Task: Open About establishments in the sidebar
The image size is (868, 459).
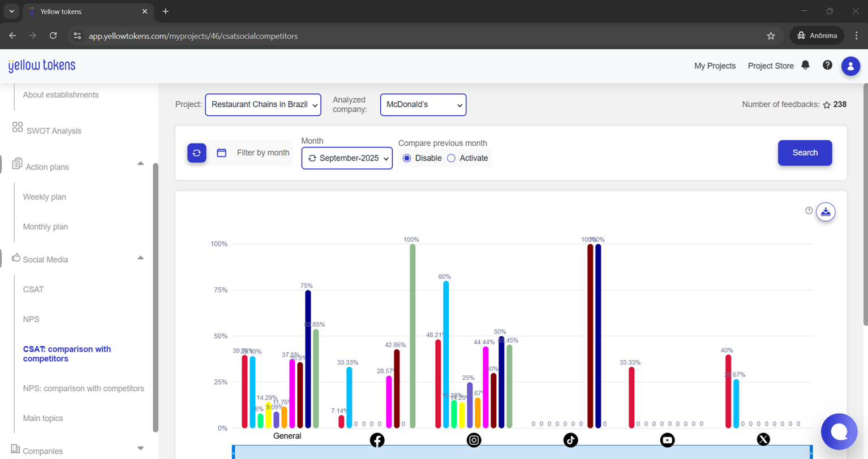Action: click(x=61, y=95)
